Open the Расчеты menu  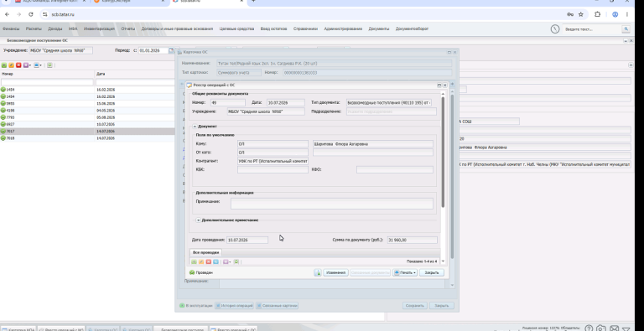[34, 29]
